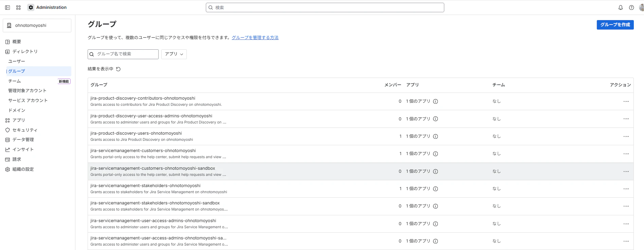The image size is (644, 250).
Task: Show app info for jira-servicemanagement-stakeholders-ohnotomoyoshi-sandbox
Action: tap(435, 206)
